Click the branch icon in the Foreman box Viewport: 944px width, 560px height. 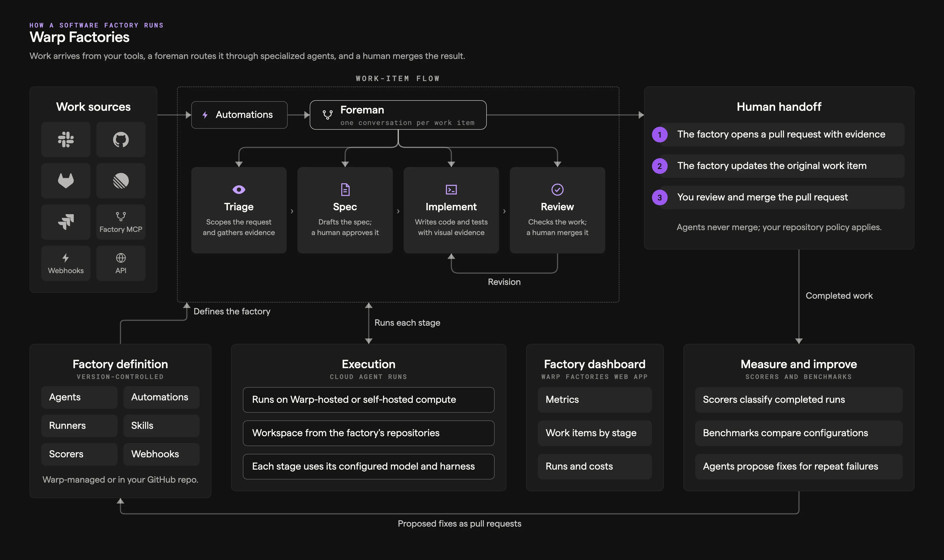pos(327,115)
